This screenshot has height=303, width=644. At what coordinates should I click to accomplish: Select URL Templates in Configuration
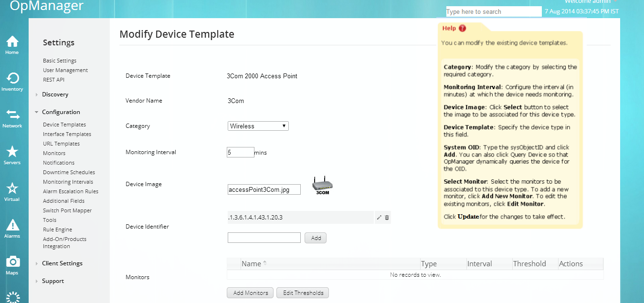[61, 144]
